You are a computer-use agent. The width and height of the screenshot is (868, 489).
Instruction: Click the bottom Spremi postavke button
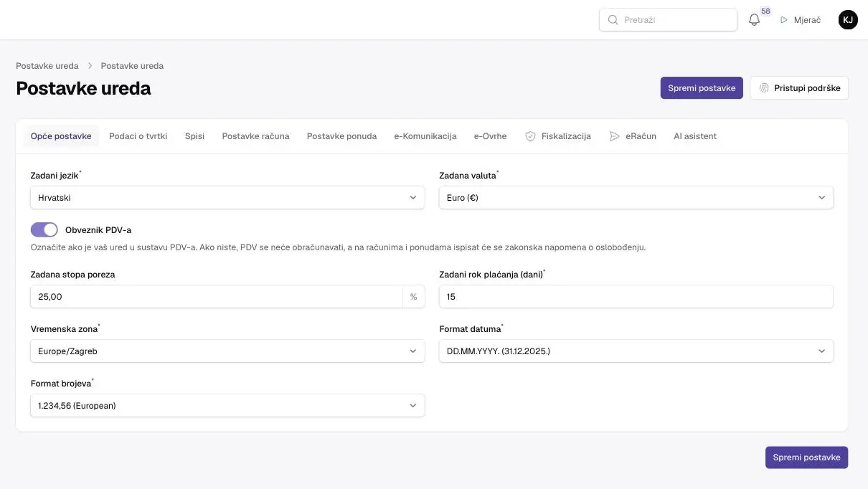(806, 457)
